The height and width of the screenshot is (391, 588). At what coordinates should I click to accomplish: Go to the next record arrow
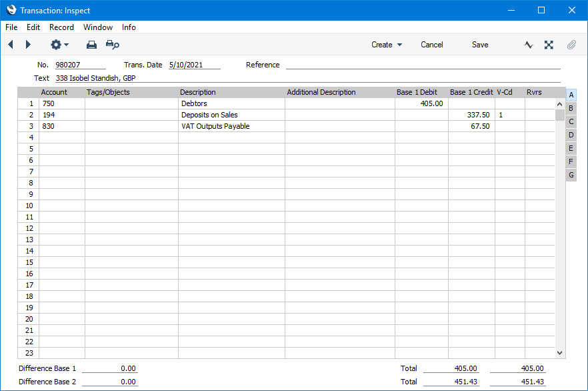[28, 45]
